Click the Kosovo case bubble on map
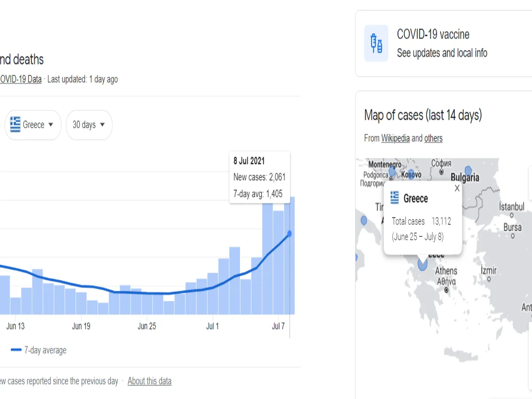The height and width of the screenshot is (399, 532). click(411, 174)
